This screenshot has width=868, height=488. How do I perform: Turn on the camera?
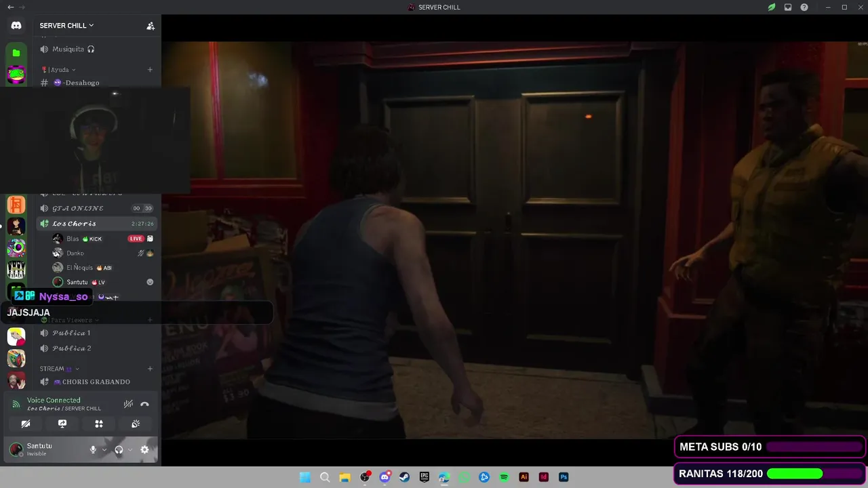point(26,424)
